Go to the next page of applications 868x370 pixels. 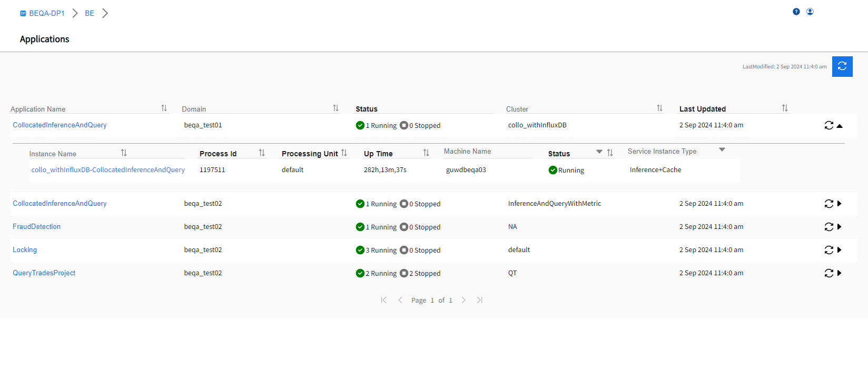pos(463,300)
